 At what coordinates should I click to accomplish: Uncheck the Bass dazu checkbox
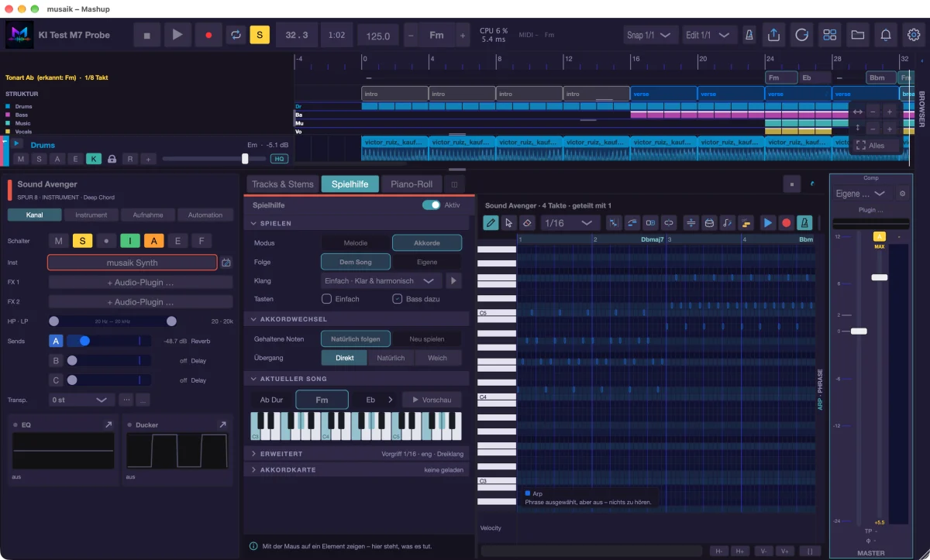tap(398, 299)
